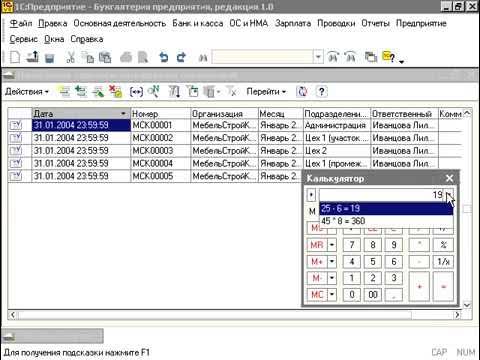The width and height of the screenshot is (480, 360).
Task: Click the windows list icon in main toolbar
Action: [x=370, y=57]
